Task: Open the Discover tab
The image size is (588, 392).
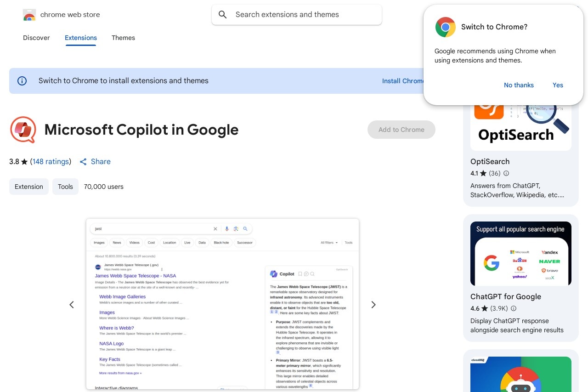Action: 36,38
